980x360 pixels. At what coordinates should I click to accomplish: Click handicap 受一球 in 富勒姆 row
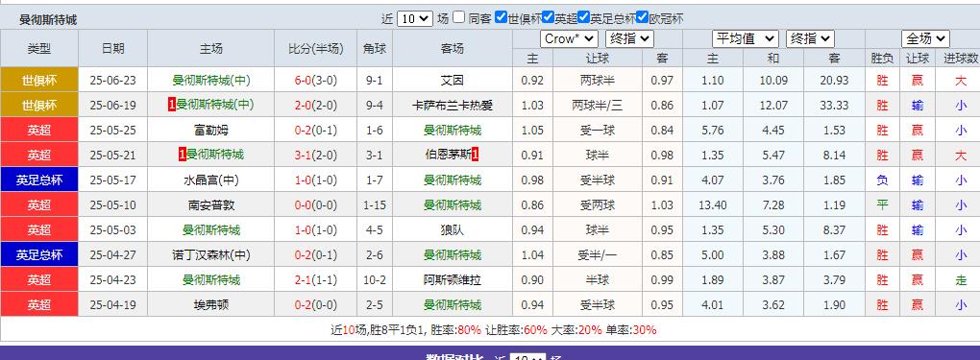click(x=598, y=130)
